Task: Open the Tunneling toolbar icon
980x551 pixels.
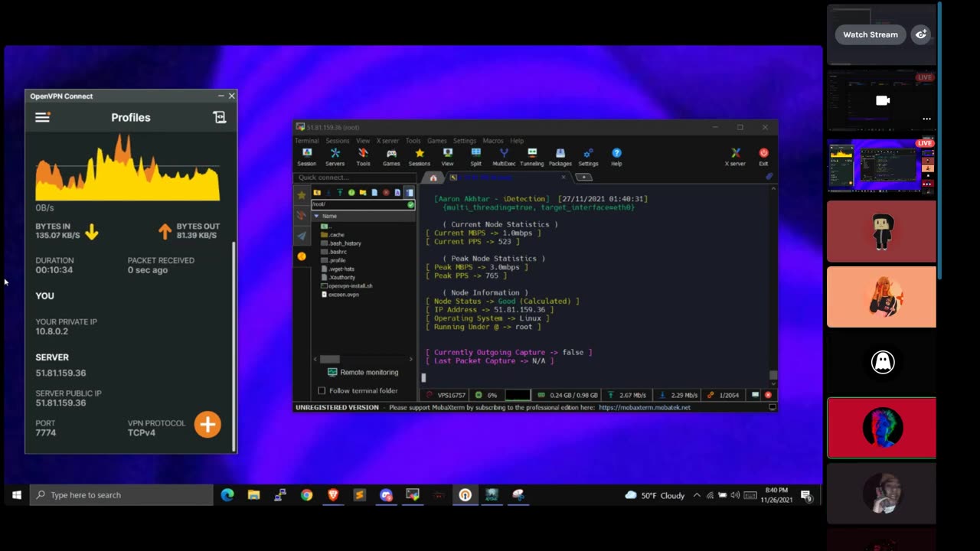Action: [531, 157]
